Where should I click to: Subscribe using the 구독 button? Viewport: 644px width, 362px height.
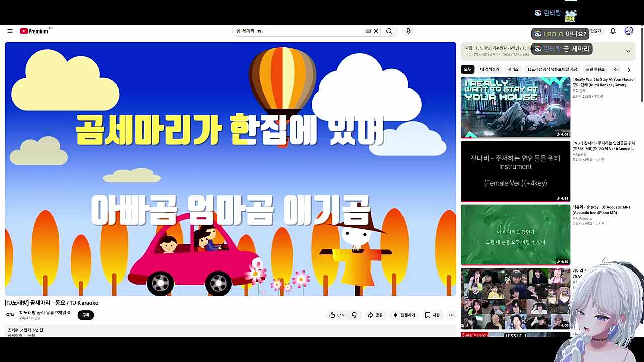[86, 315]
